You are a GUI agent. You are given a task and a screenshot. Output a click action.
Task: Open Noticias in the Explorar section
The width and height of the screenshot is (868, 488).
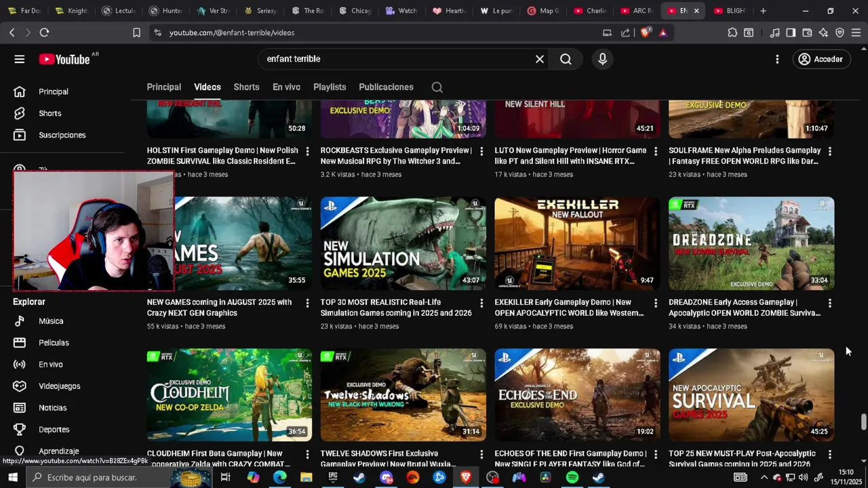[x=52, y=408]
